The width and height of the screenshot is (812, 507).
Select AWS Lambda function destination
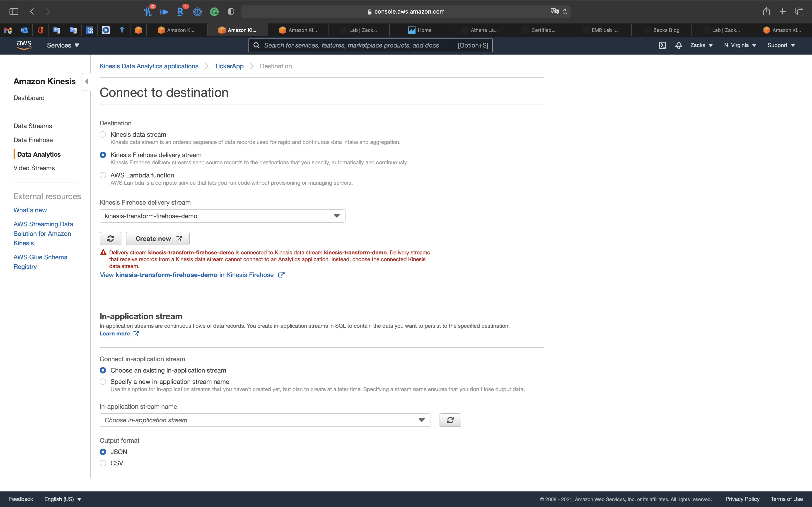point(103,175)
